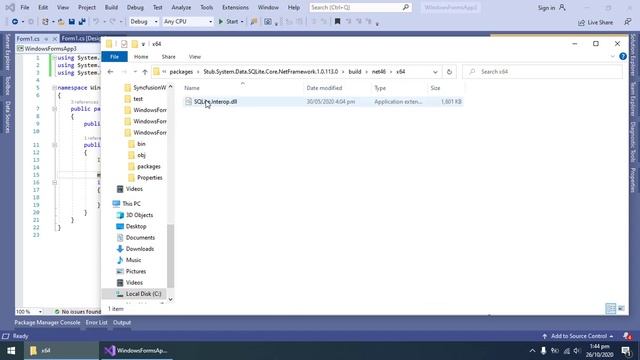The image size is (640, 360).
Task: Click Navigate Backward icon in Visual Studio toolbar
Action: click(x=15, y=22)
